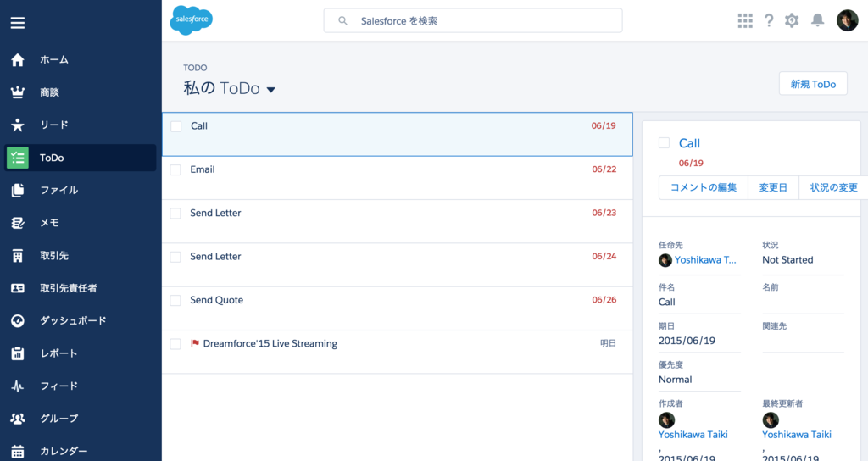Select the Email task row
Screen dimensions: 868x461
click(x=397, y=178)
